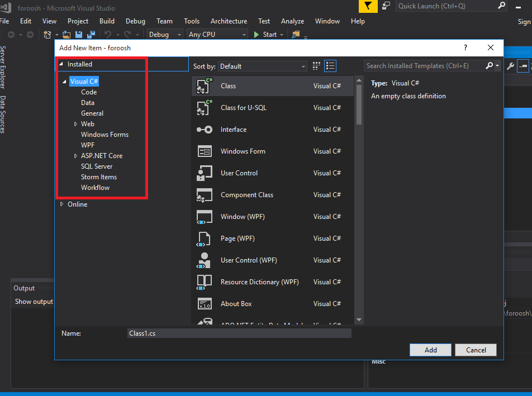Switch templates to small icons view
The width and height of the screenshot is (532, 396).
(x=316, y=66)
